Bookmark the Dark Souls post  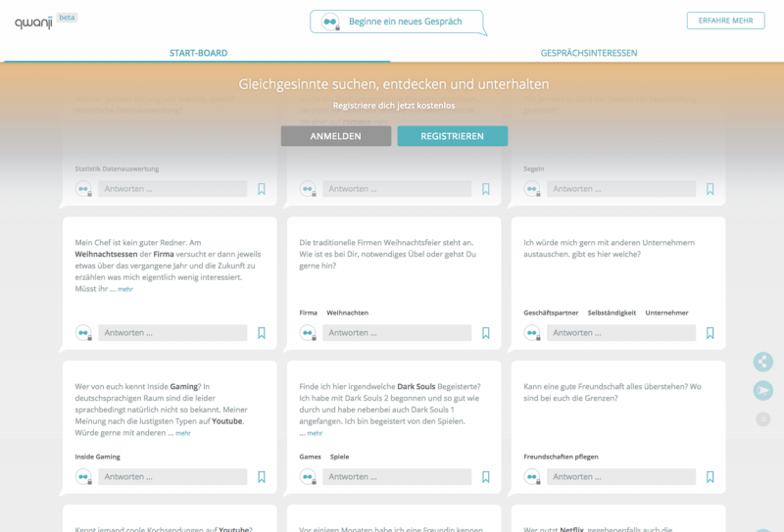(486, 477)
